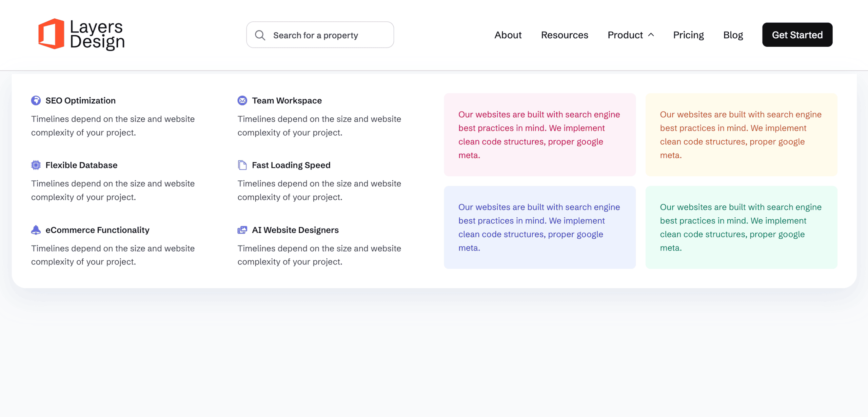Visit the Blog link
This screenshot has width=868, height=417.
click(733, 35)
